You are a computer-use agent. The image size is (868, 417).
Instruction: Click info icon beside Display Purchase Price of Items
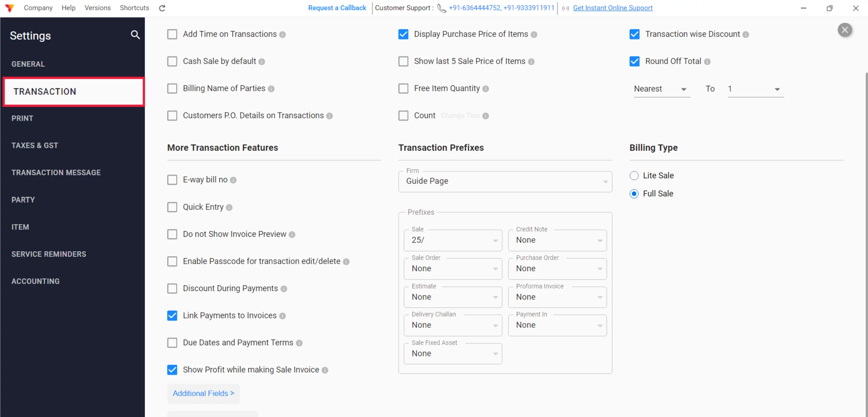pos(534,35)
